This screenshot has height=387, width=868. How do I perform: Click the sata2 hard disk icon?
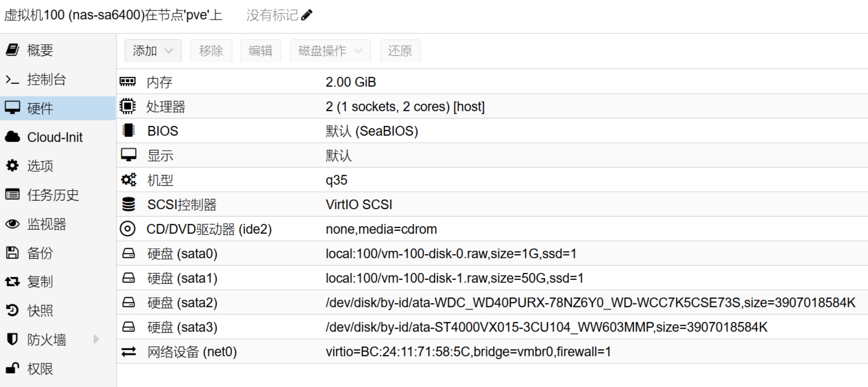point(128,303)
